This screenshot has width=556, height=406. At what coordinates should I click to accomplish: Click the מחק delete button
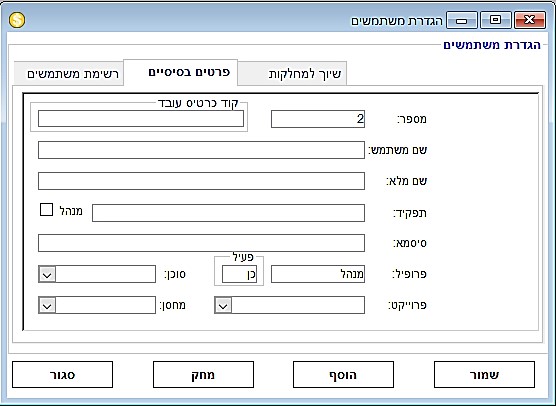(203, 374)
